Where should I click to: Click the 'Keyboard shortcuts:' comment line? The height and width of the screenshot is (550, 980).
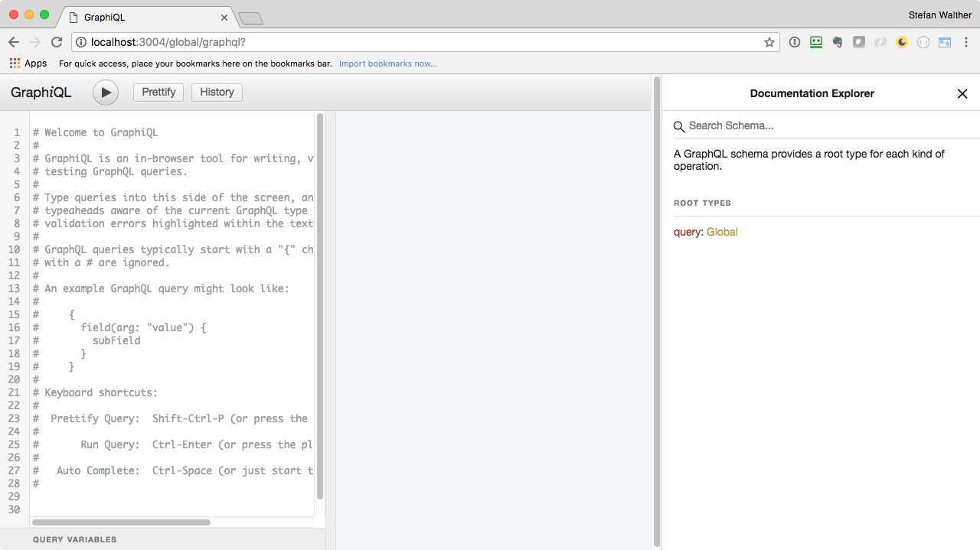pos(96,392)
